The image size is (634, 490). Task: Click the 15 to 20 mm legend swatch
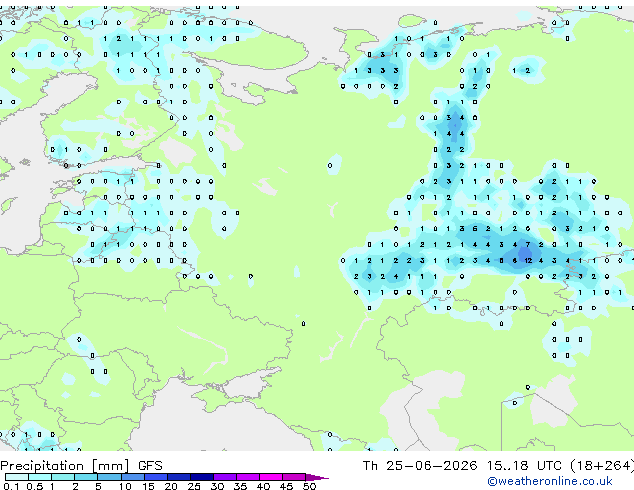(156, 477)
